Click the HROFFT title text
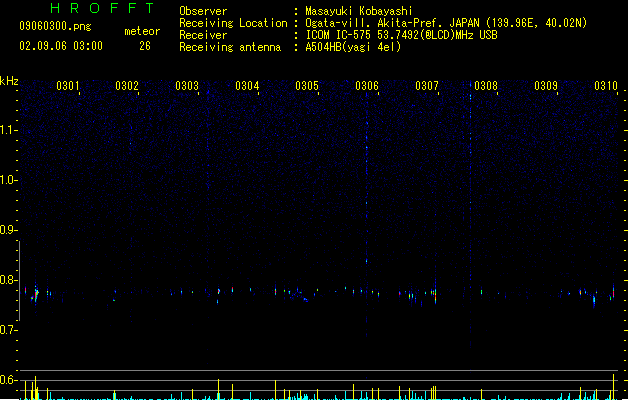This screenshot has width=629, height=400. pos(103,8)
